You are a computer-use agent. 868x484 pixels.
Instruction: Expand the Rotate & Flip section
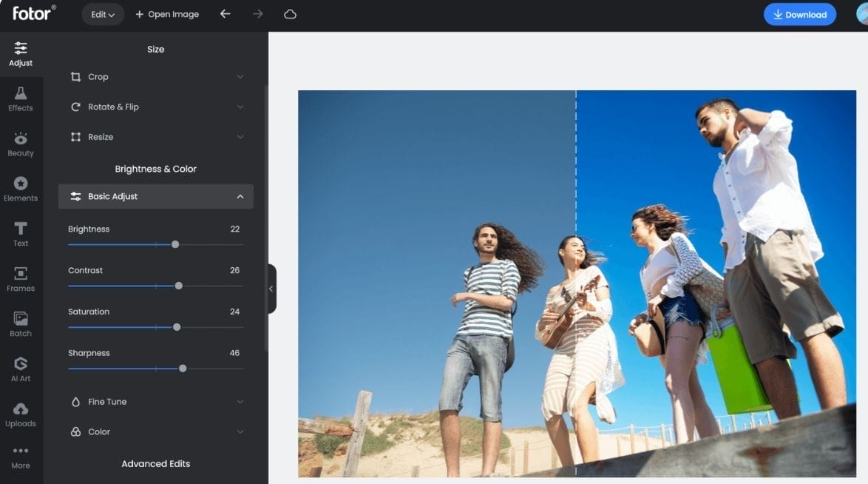[x=156, y=107]
